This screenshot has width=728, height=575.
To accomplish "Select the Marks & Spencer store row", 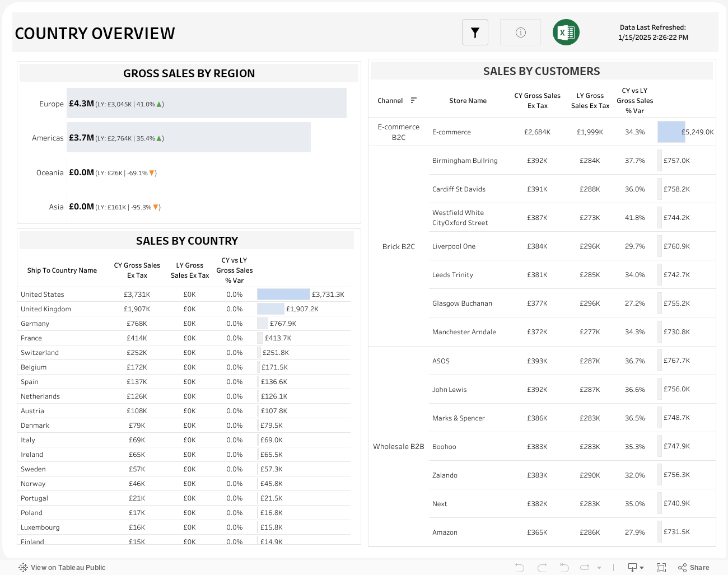I will tap(572, 418).
